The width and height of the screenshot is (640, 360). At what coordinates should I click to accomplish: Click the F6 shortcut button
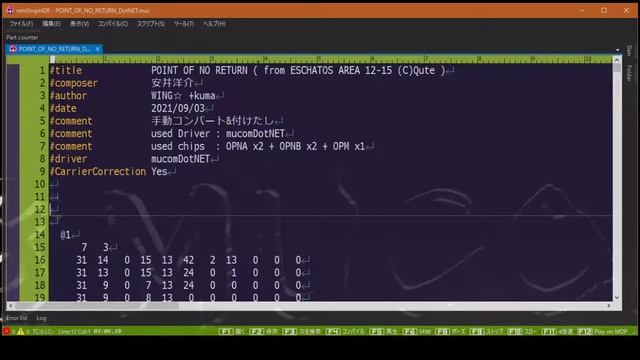(x=416, y=331)
